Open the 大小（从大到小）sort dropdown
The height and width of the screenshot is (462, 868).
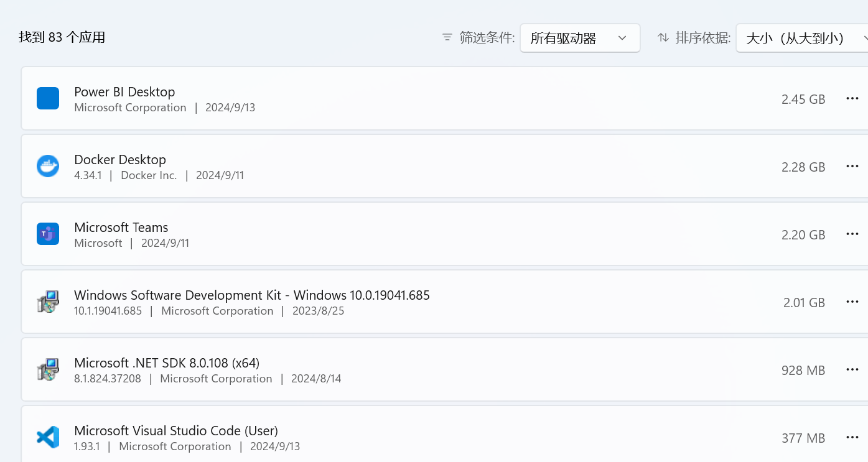pos(802,38)
